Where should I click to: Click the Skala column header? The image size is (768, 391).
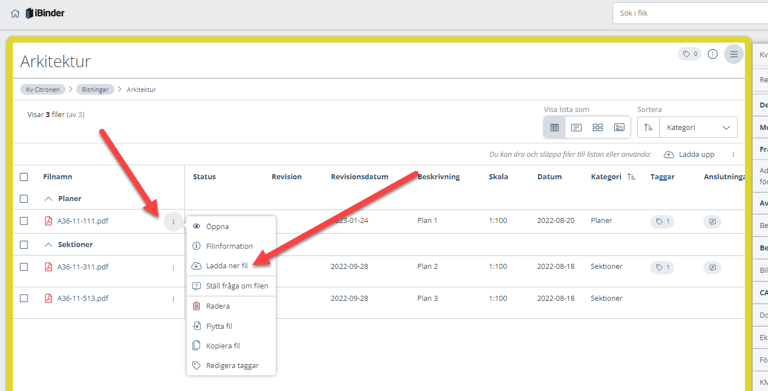click(x=498, y=177)
